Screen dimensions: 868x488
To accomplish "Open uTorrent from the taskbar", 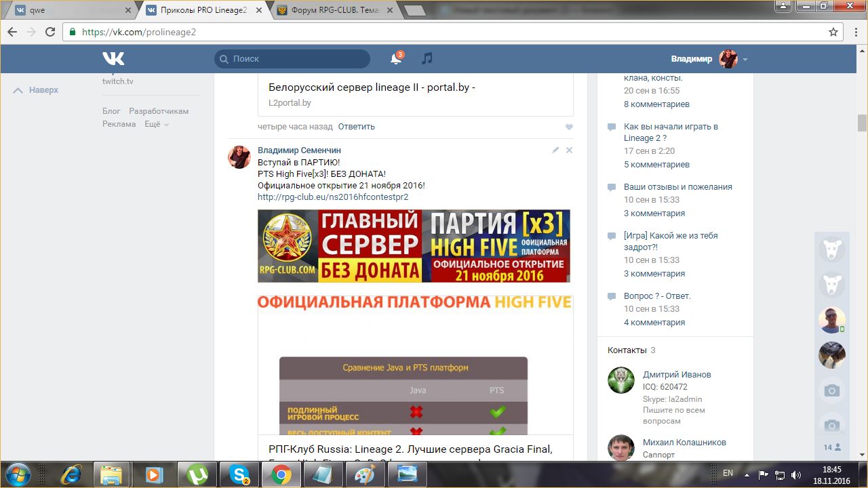I will pyautogui.click(x=197, y=474).
